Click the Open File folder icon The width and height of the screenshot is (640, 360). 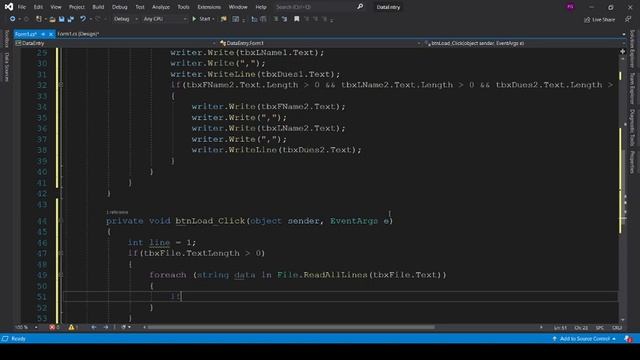point(52,19)
